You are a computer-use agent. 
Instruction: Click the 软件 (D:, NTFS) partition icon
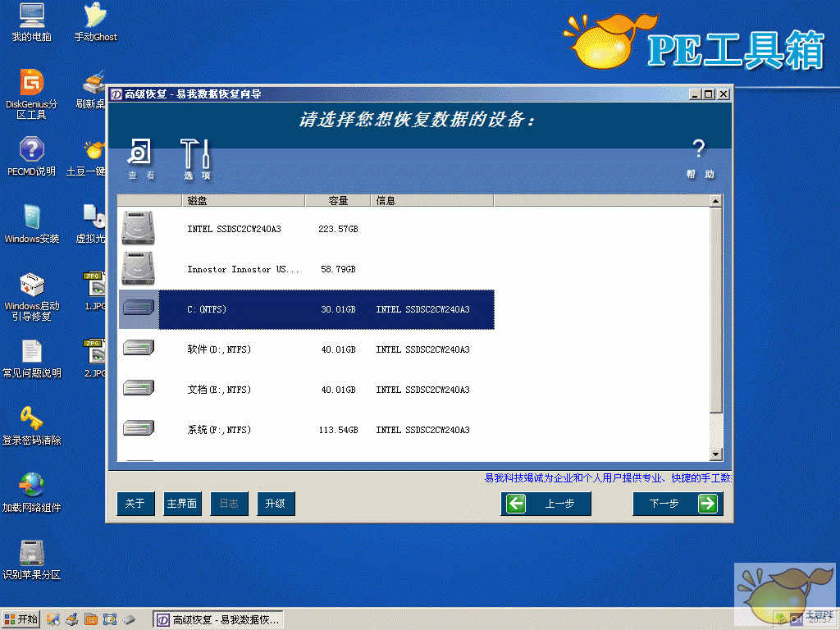click(138, 348)
